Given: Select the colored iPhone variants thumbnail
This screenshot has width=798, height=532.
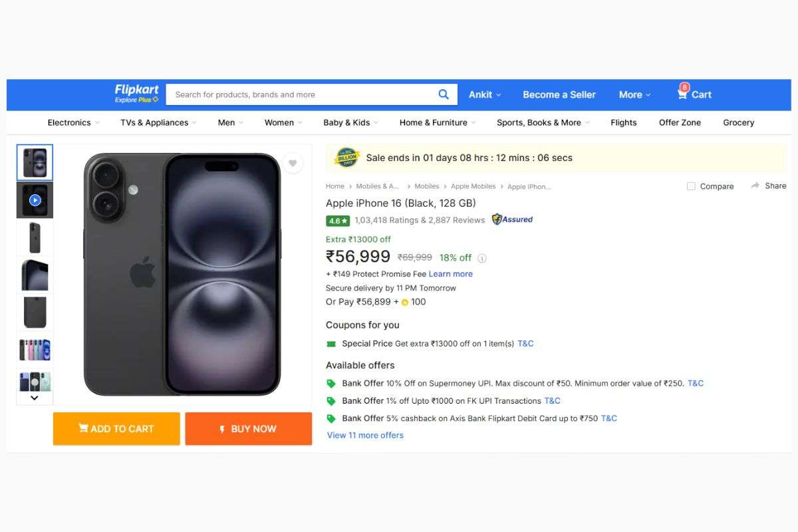Looking at the screenshot, I should pos(35,348).
